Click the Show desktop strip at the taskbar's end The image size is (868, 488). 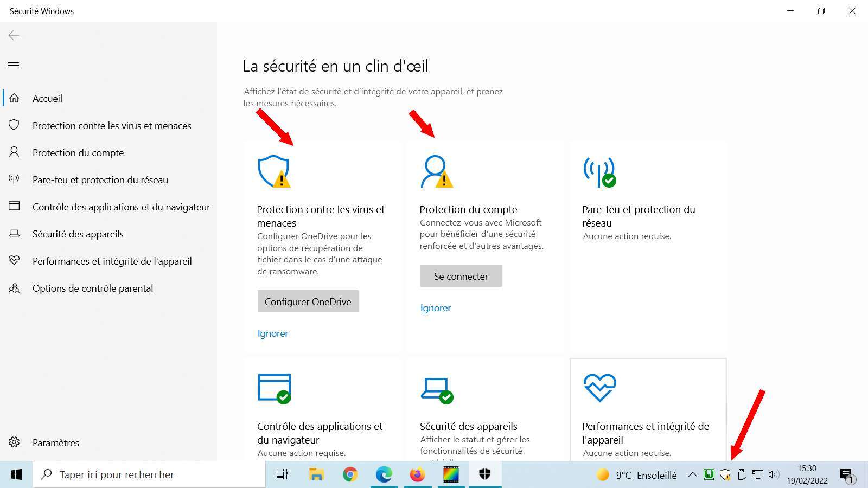[866, 474]
